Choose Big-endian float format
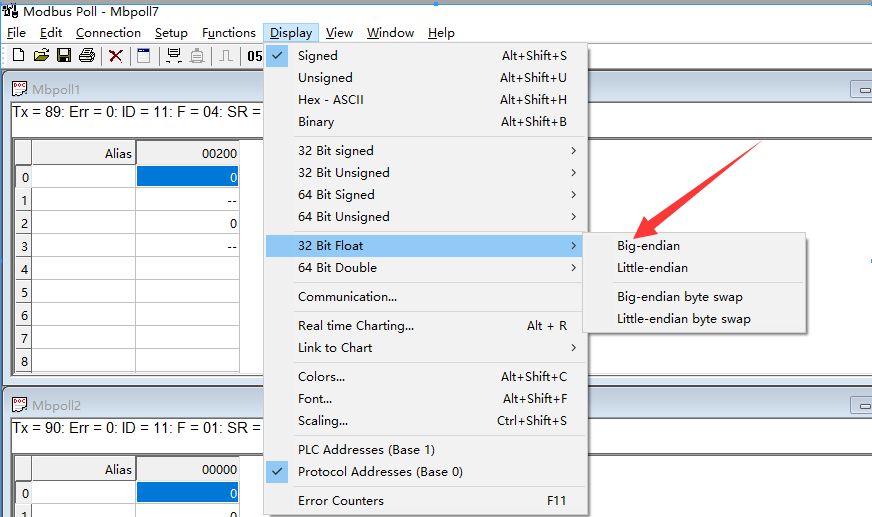Image resolution: width=872 pixels, height=517 pixels. (x=648, y=246)
